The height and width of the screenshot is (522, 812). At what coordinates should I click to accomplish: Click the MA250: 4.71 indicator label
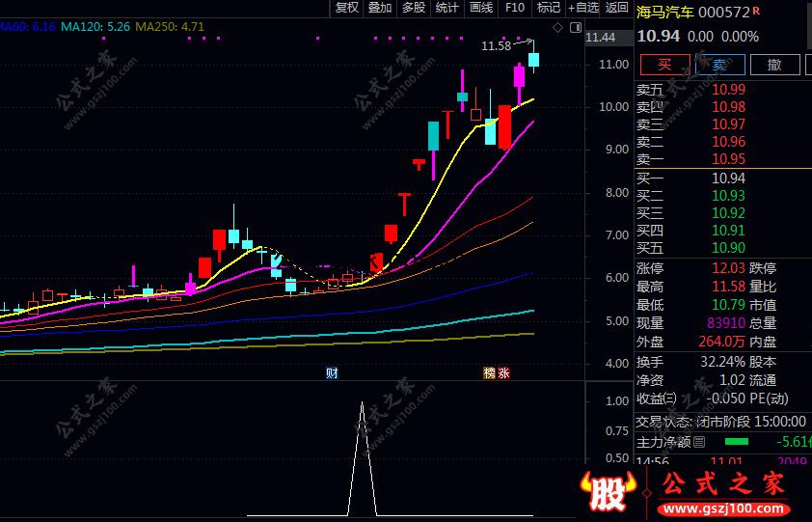pyautogui.click(x=170, y=26)
